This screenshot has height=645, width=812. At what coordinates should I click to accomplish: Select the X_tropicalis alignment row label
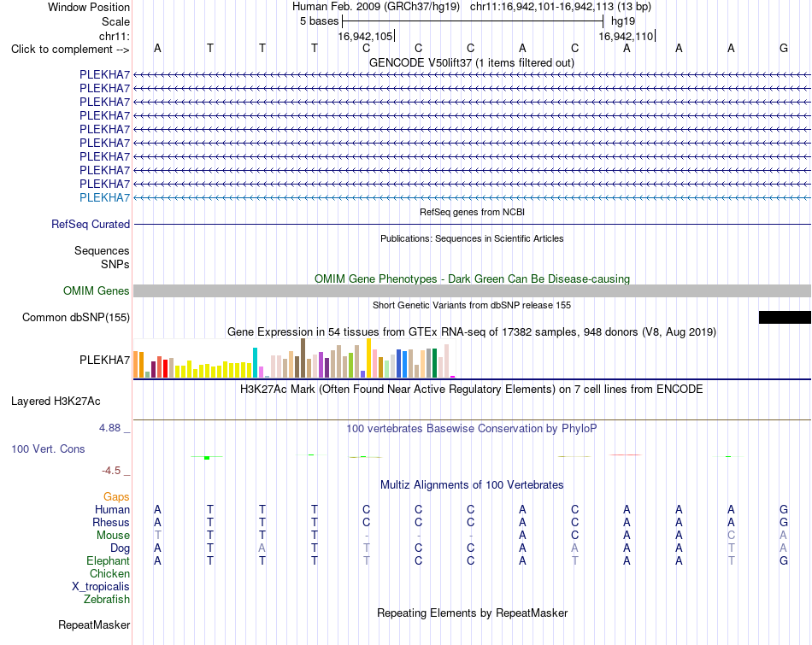point(101,587)
